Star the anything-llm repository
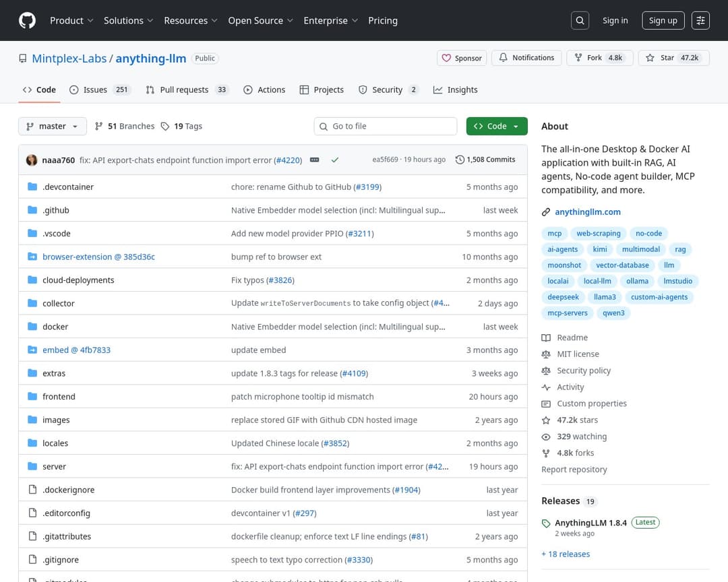The width and height of the screenshot is (728, 582). 671,58
